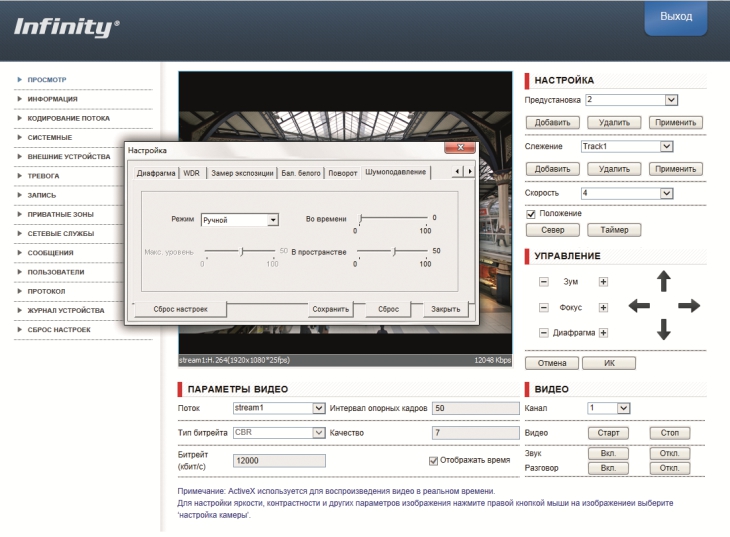Click the Отмена button

coord(552,363)
